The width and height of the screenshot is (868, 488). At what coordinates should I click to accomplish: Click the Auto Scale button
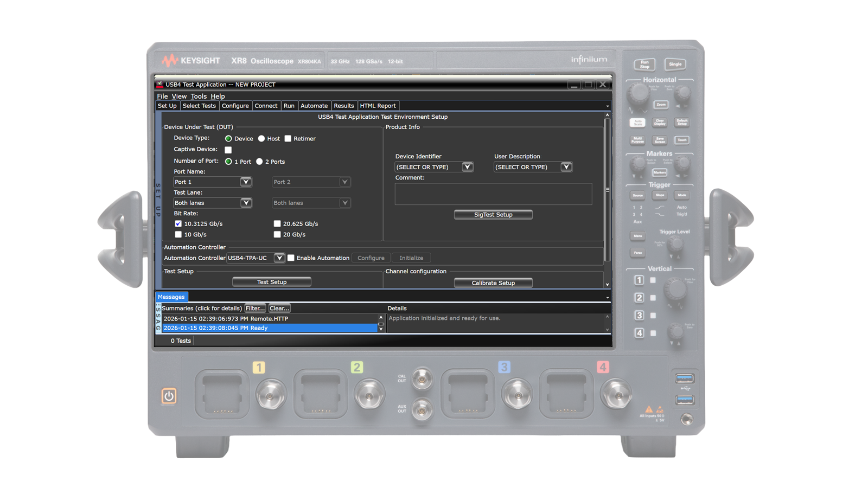pos(637,123)
